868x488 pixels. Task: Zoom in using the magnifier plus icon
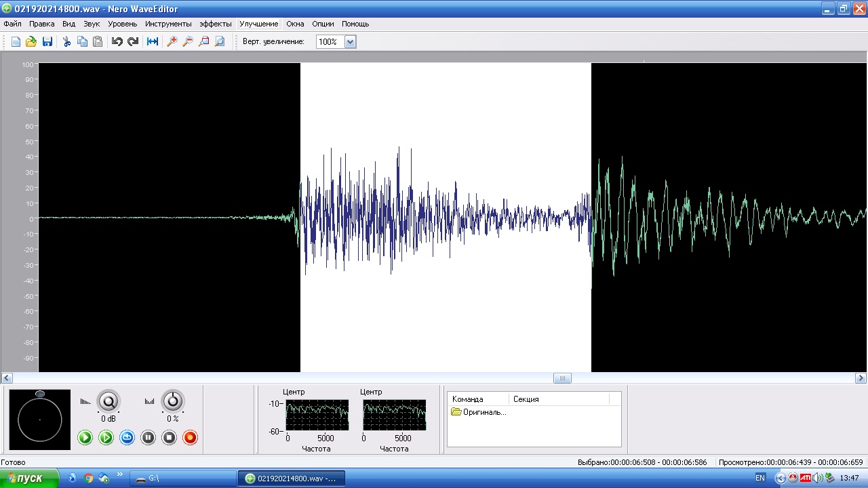(172, 42)
